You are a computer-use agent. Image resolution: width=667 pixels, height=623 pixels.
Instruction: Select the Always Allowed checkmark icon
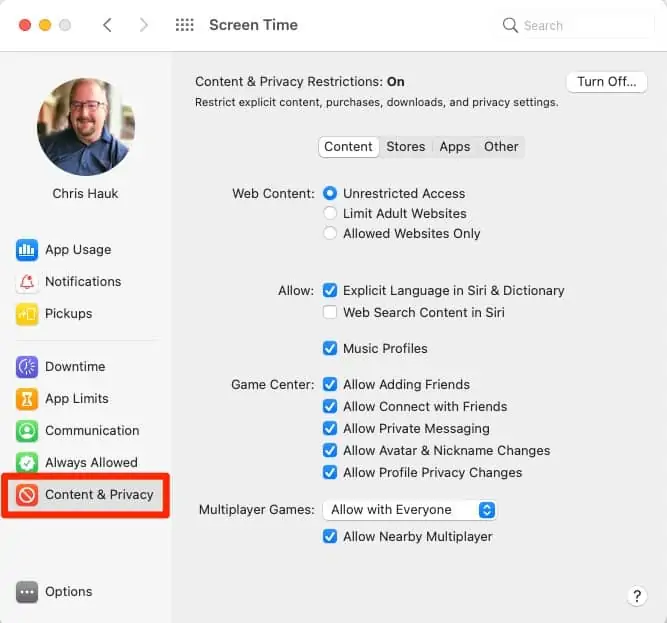pos(27,462)
